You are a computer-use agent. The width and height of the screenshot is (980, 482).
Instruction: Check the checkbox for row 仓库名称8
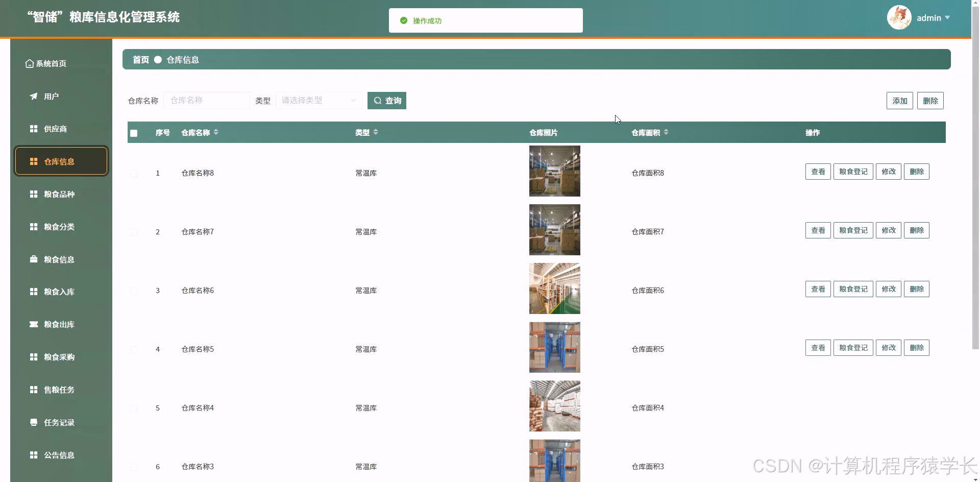133,173
